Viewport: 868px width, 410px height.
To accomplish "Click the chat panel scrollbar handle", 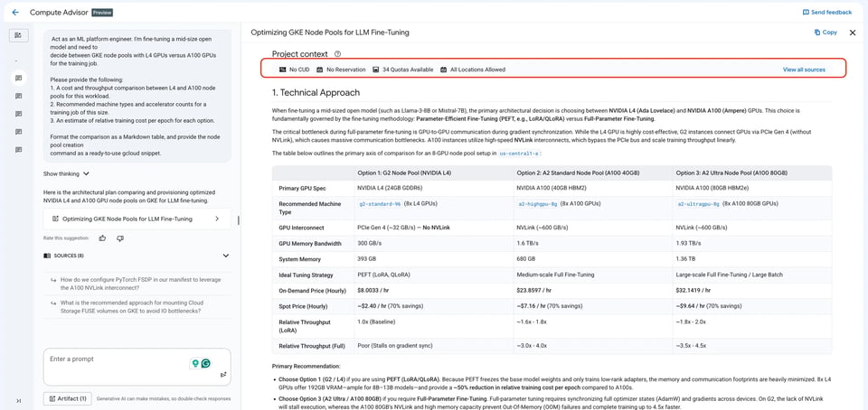I will tap(239, 220).
